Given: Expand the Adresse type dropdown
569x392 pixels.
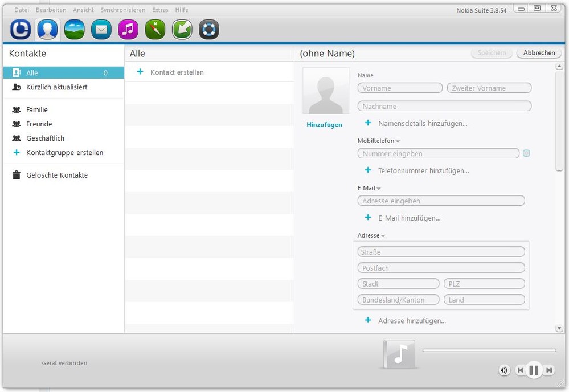Looking at the screenshot, I should pos(383,236).
